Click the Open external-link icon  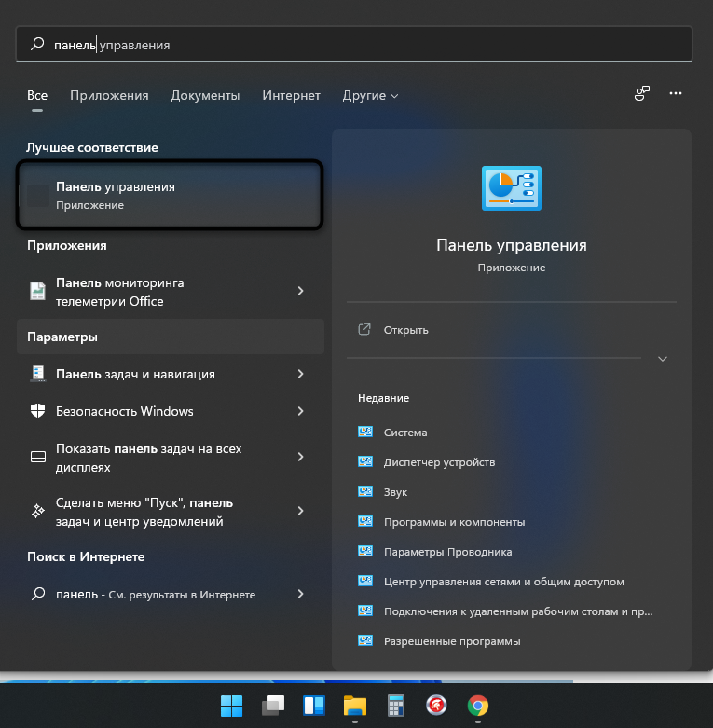click(x=364, y=329)
